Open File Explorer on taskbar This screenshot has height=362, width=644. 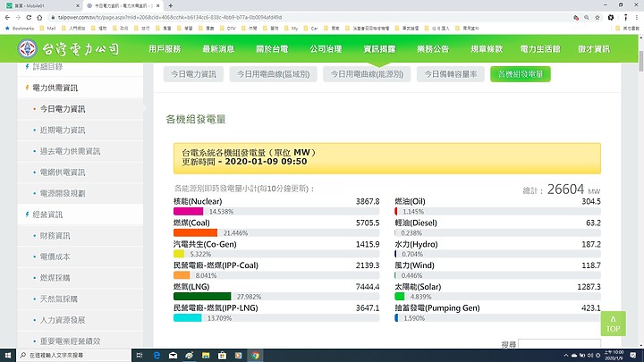(206, 355)
